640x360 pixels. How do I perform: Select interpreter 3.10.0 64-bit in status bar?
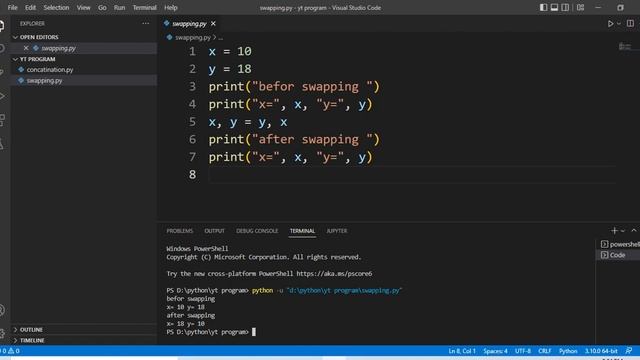coord(601,351)
